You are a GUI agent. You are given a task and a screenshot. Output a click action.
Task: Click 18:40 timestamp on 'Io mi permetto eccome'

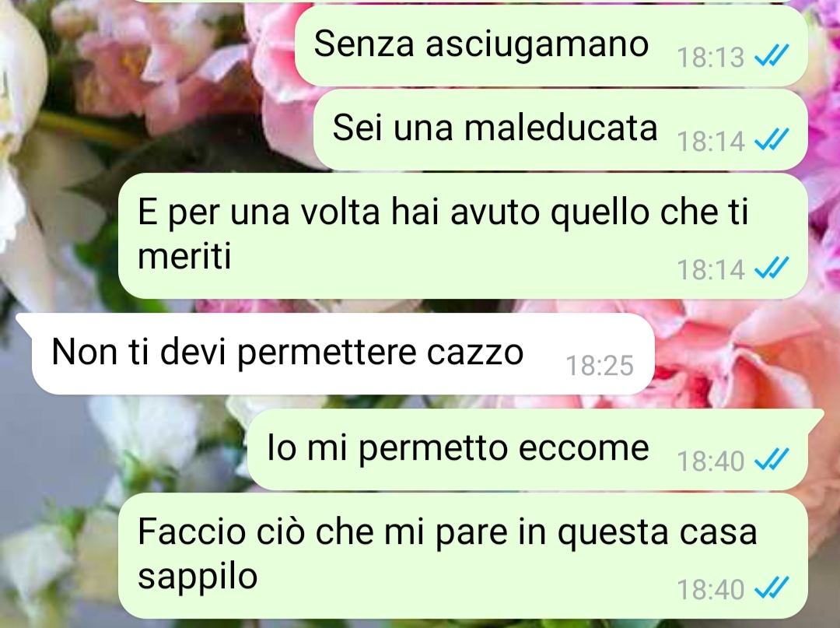coord(710,461)
